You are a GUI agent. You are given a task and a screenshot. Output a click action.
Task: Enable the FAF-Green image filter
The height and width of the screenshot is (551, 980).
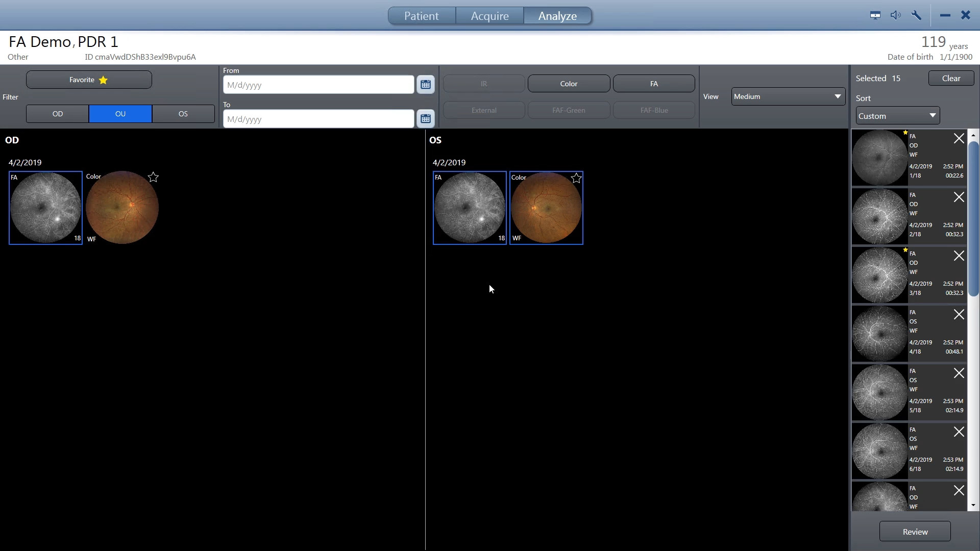tap(569, 110)
